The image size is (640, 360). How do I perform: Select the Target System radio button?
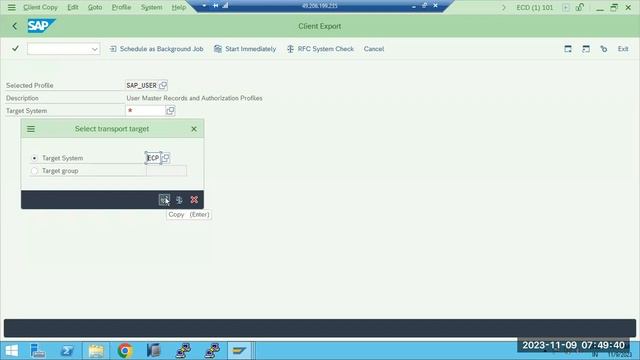pos(34,158)
